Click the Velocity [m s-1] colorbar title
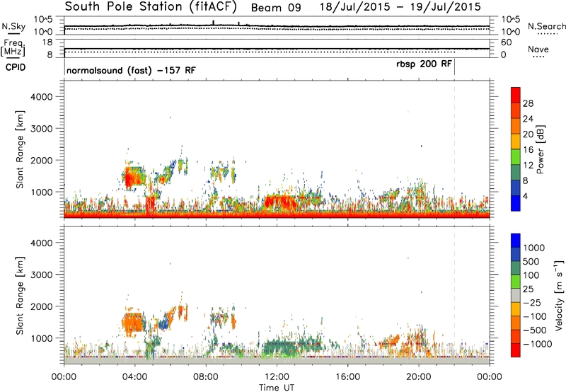 [559, 295]
